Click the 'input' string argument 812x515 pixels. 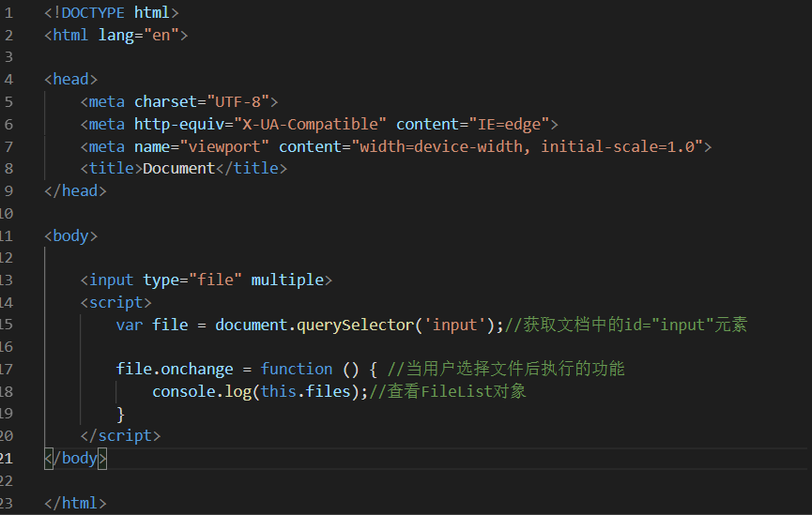[454, 326]
